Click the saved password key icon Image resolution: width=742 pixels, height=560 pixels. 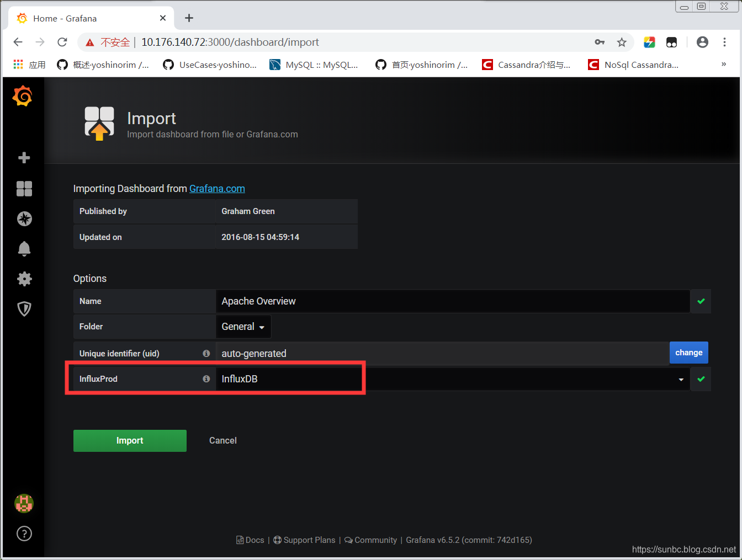click(600, 42)
